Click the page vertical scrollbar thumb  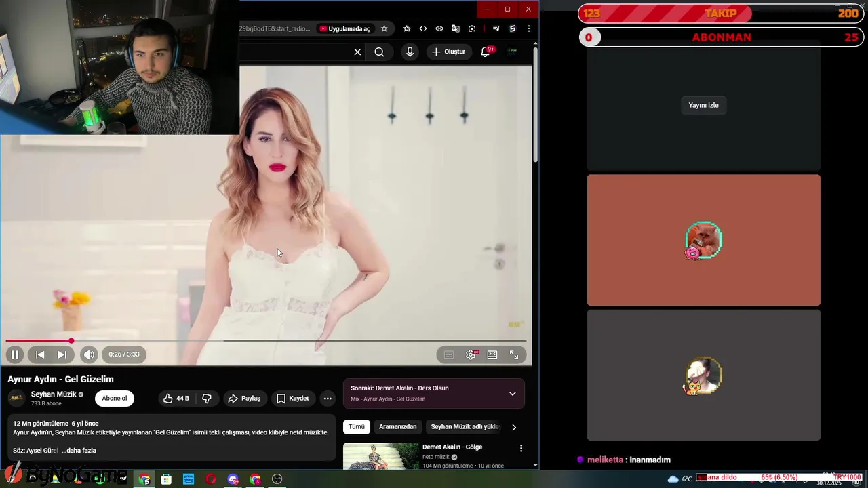click(x=535, y=105)
